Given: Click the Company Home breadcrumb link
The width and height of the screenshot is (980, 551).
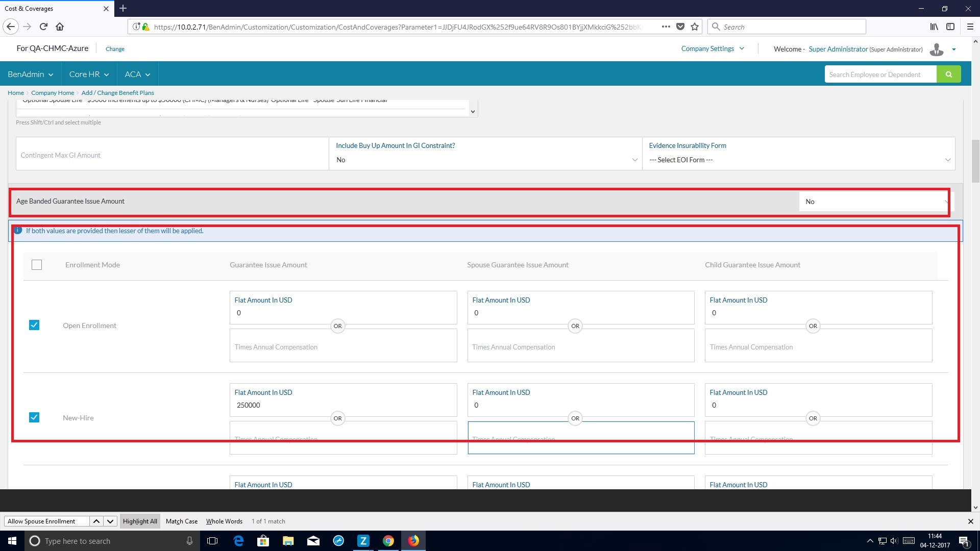Looking at the screenshot, I should coord(53,93).
